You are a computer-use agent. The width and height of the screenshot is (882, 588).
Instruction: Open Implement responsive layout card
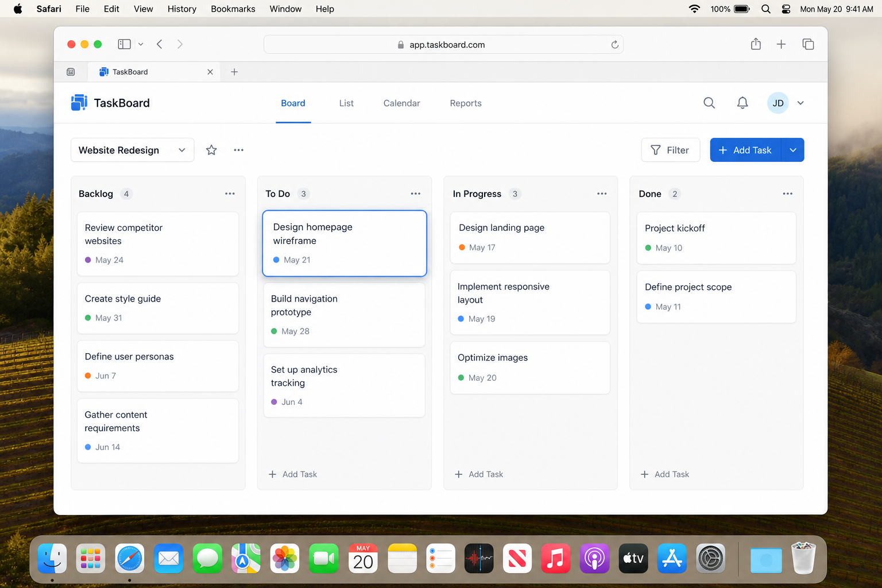(530, 303)
